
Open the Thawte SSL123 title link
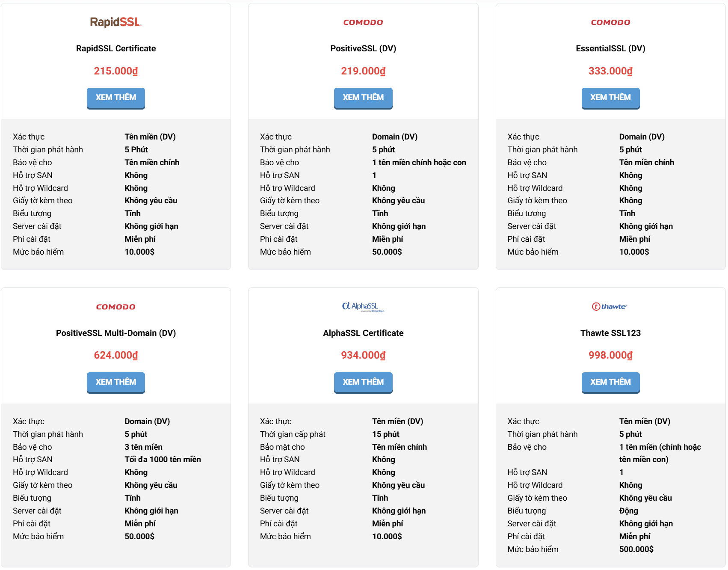[x=610, y=333]
